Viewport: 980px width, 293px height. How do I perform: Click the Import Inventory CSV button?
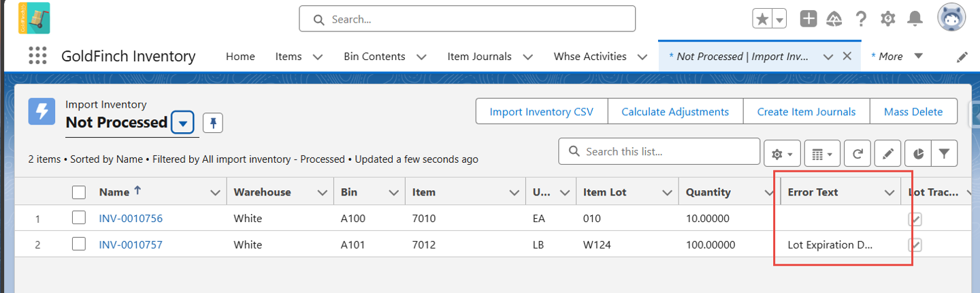pos(542,112)
